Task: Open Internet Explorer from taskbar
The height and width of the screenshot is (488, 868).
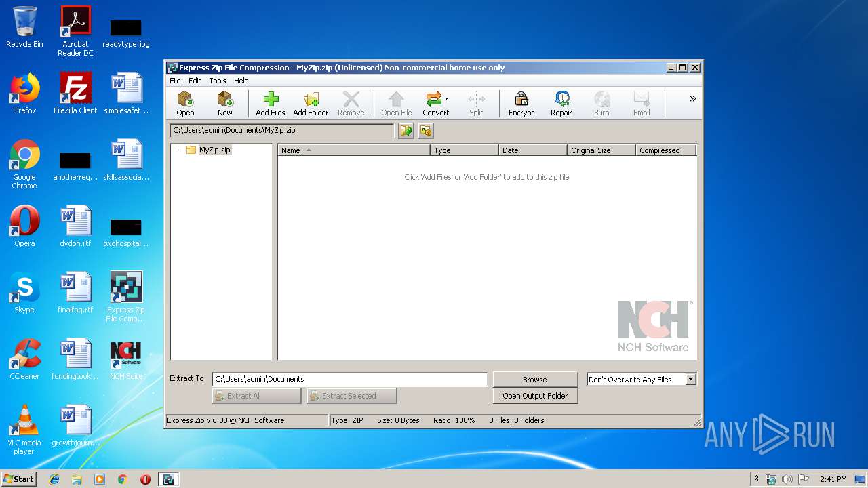Action: 54,479
